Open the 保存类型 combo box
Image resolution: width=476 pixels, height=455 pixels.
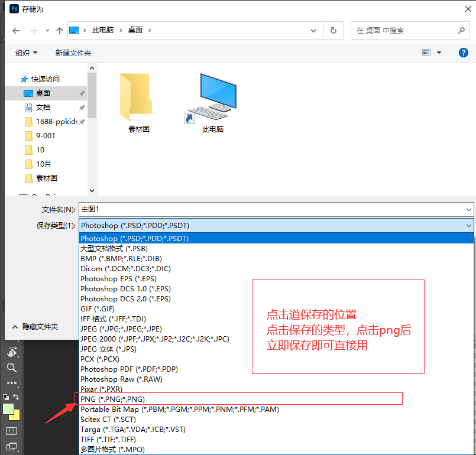tap(276, 225)
